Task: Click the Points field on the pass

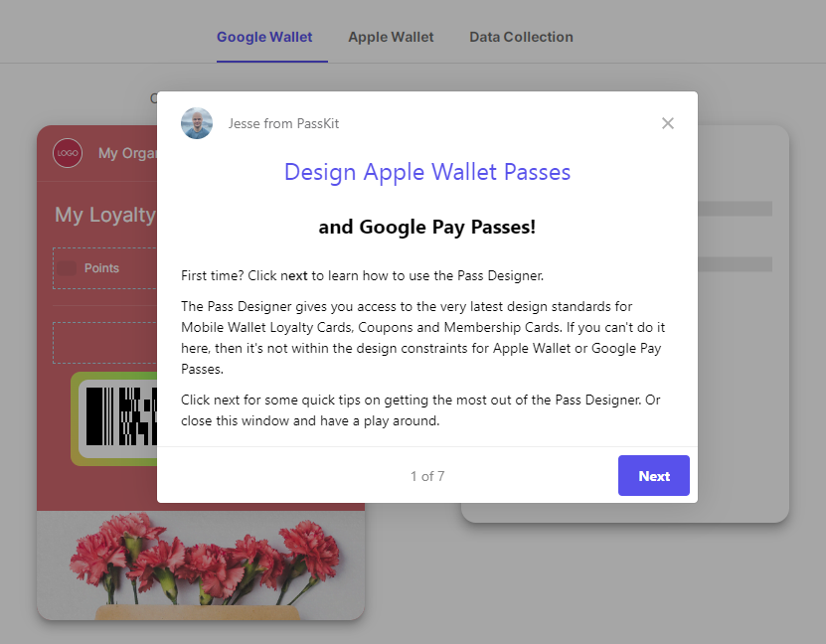Action: [x=104, y=268]
